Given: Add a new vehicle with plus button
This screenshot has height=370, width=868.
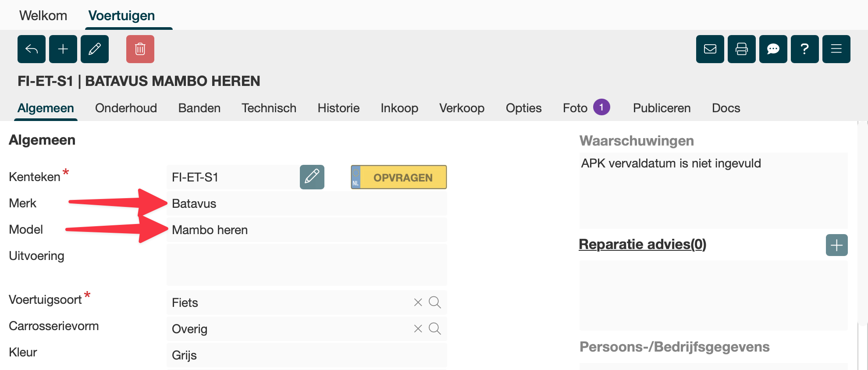Looking at the screenshot, I should (x=63, y=49).
